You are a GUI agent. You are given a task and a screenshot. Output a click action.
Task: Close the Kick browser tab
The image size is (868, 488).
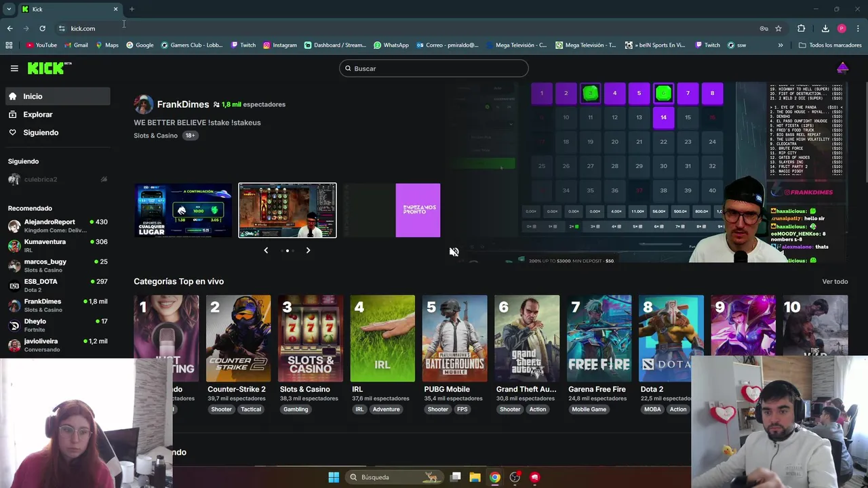pyautogui.click(x=115, y=9)
